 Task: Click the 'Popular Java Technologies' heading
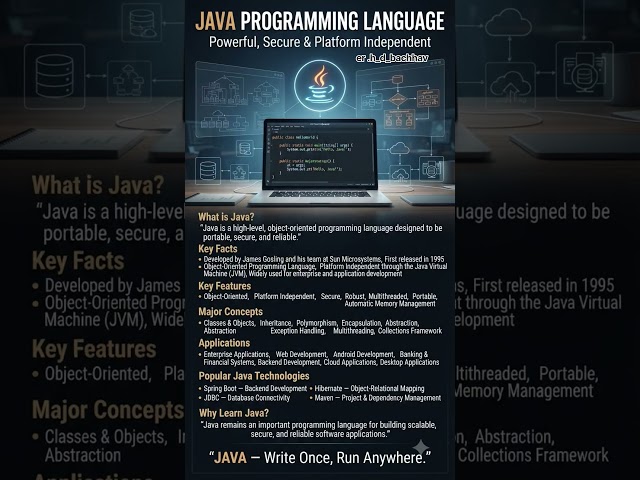coord(254,376)
